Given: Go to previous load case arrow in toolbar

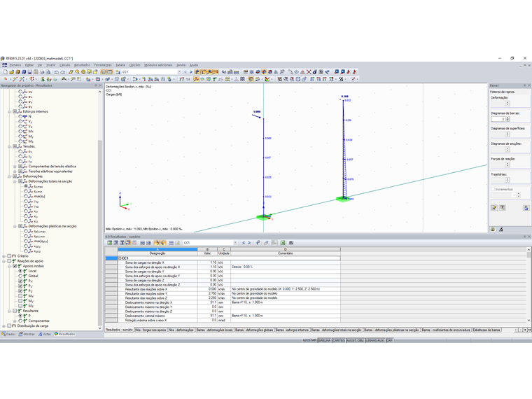Looking at the screenshot, I should (185, 72).
